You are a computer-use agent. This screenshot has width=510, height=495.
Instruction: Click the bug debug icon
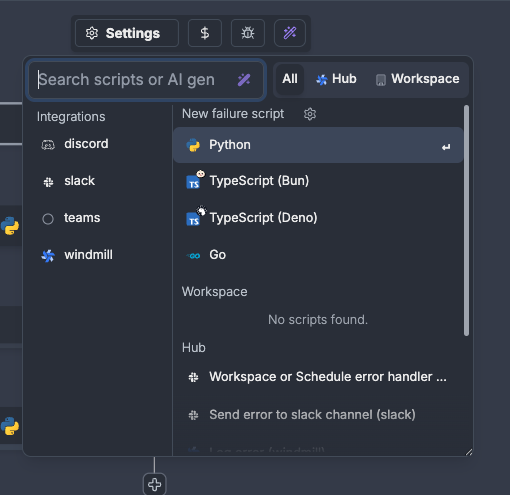point(248,33)
